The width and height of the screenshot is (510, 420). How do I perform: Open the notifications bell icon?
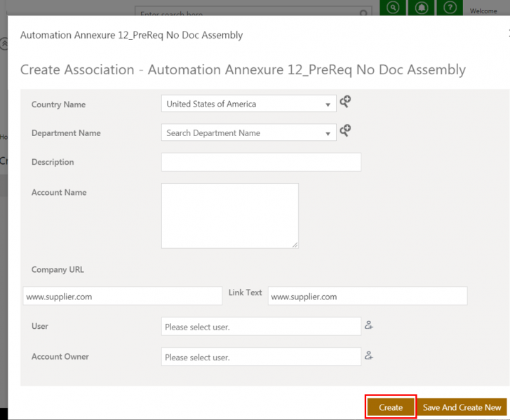[421, 8]
